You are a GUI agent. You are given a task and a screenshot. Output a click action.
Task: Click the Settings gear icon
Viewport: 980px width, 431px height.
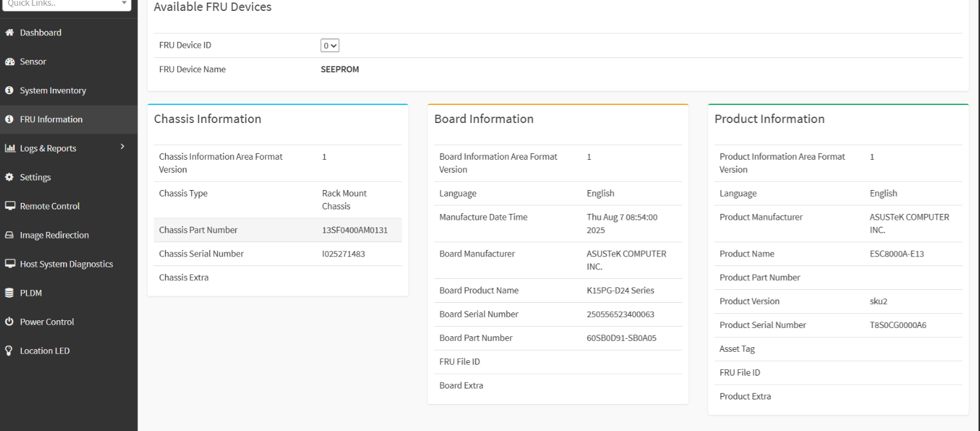click(10, 177)
